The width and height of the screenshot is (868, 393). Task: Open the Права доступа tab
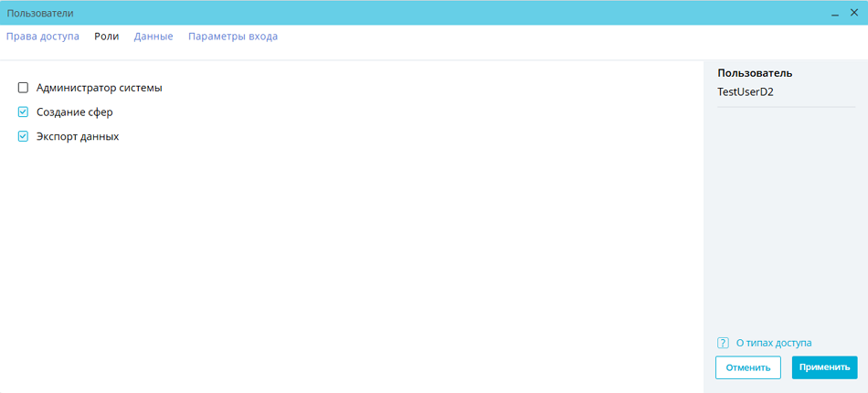pos(43,37)
